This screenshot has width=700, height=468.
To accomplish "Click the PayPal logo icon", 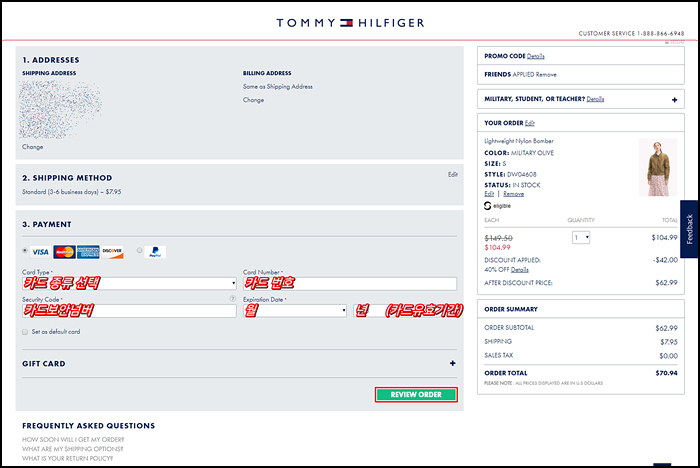I will tap(155, 252).
